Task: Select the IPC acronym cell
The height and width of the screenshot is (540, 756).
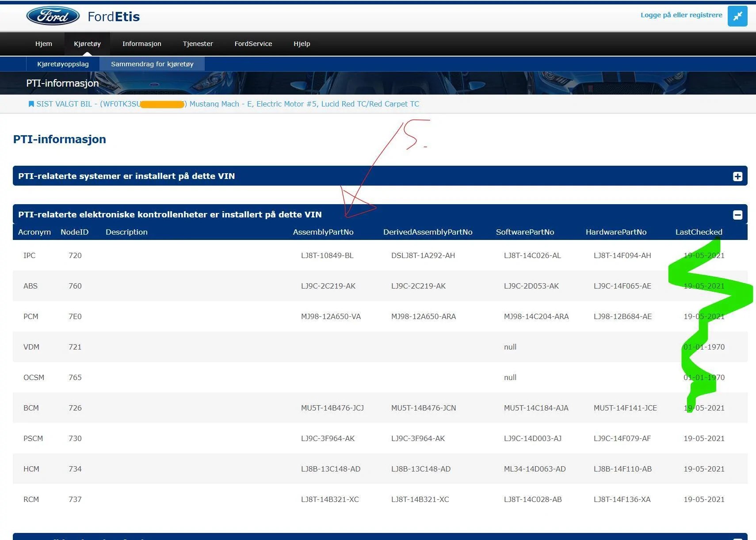Action: coord(29,255)
